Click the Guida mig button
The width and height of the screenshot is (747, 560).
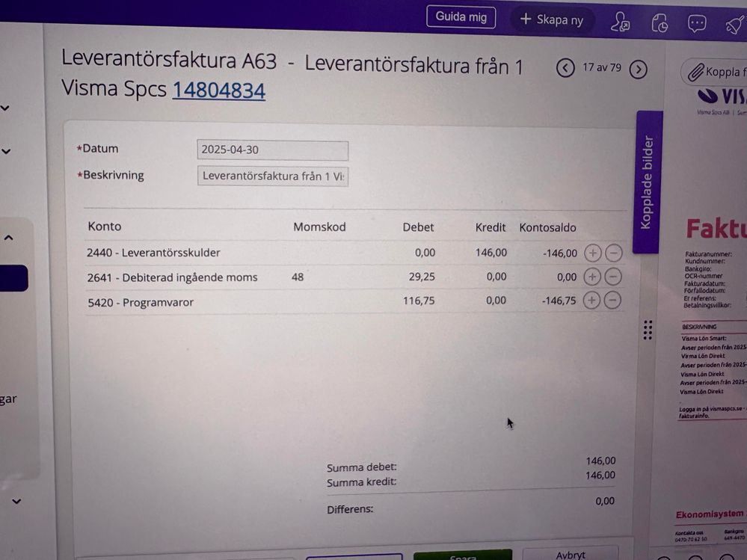click(x=461, y=17)
